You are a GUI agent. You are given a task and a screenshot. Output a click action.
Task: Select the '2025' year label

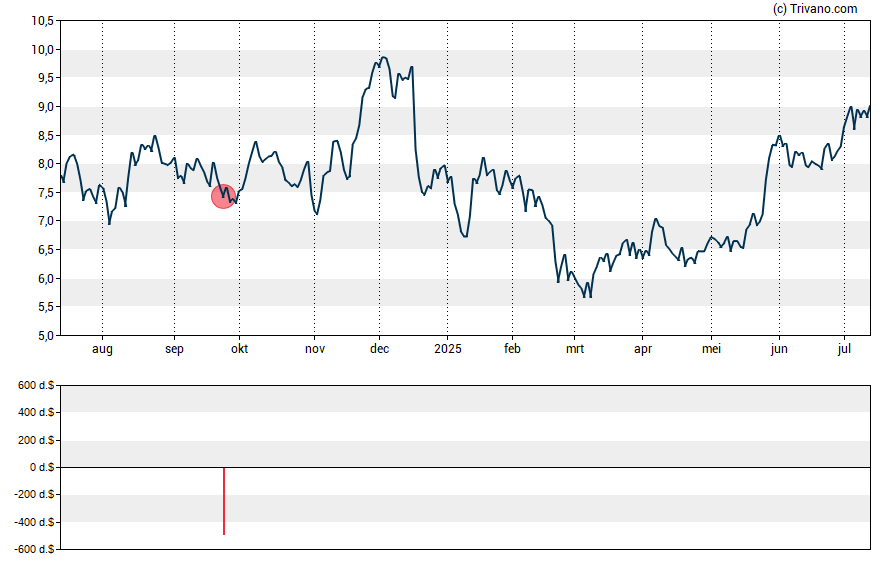tap(448, 349)
